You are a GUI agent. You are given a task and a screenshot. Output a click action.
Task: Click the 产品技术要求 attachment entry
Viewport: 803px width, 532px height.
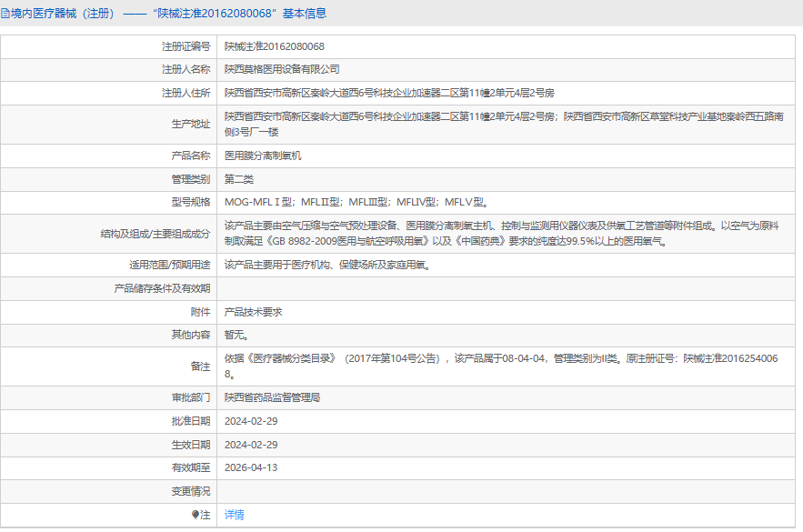pyautogui.click(x=254, y=311)
